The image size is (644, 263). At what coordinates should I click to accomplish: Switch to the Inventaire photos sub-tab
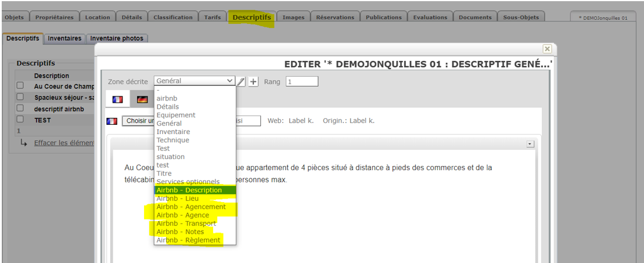(x=117, y=38)
